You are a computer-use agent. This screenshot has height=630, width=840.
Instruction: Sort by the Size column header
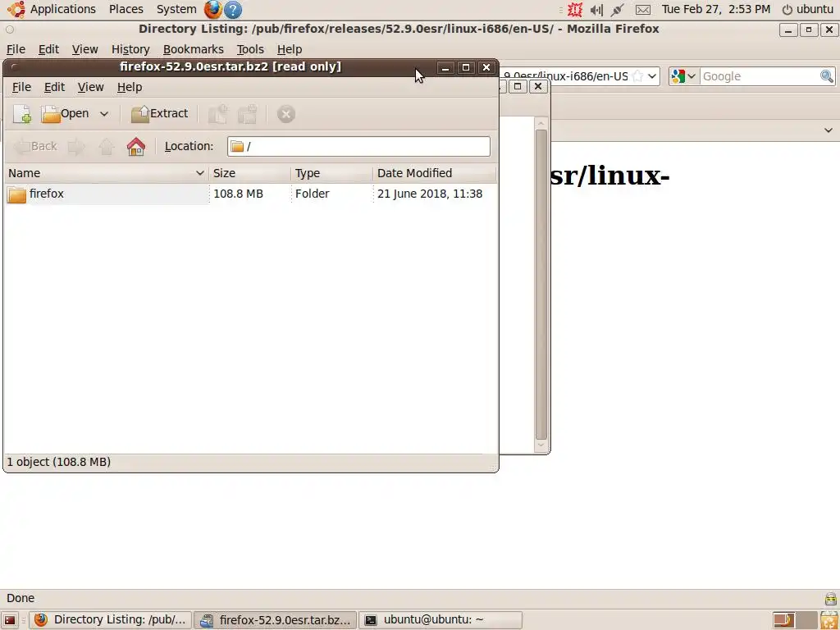[249, 173]
